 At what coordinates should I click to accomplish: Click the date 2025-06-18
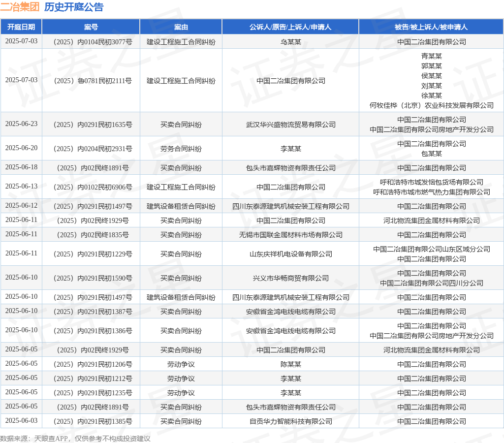21,167
